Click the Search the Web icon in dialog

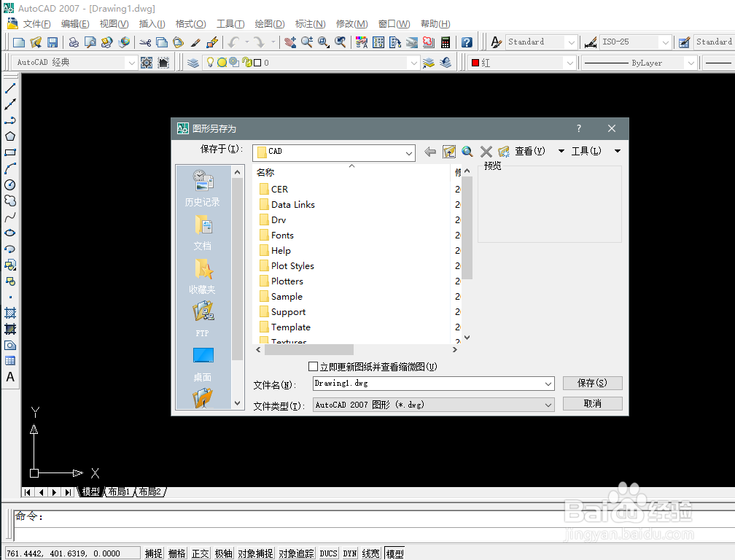click(x=467, y=151)
